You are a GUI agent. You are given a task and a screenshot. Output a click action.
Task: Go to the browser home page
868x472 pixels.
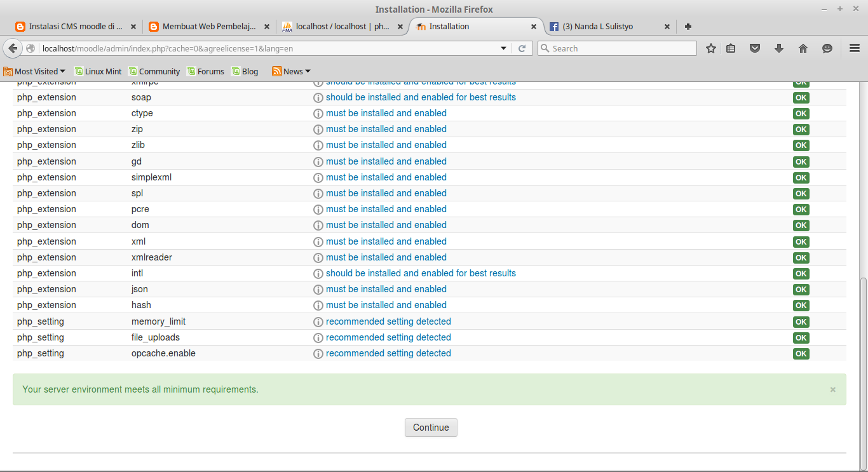pos(803,48)
